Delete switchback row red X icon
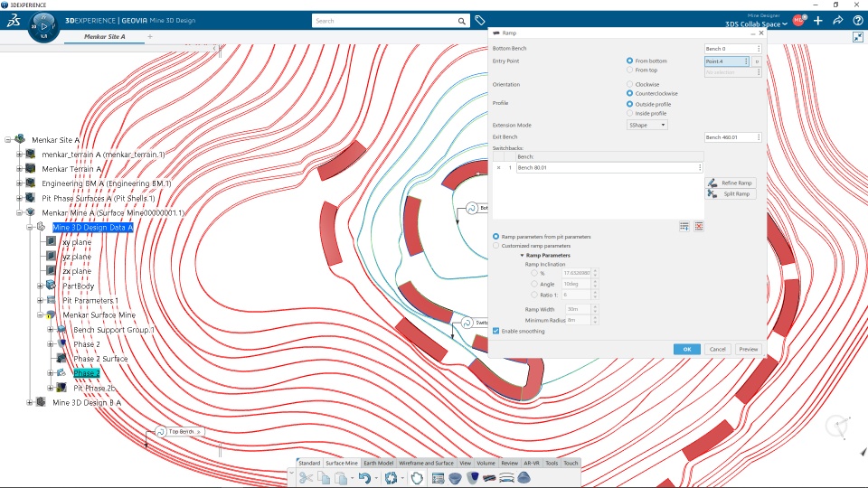 coord(699,226)
